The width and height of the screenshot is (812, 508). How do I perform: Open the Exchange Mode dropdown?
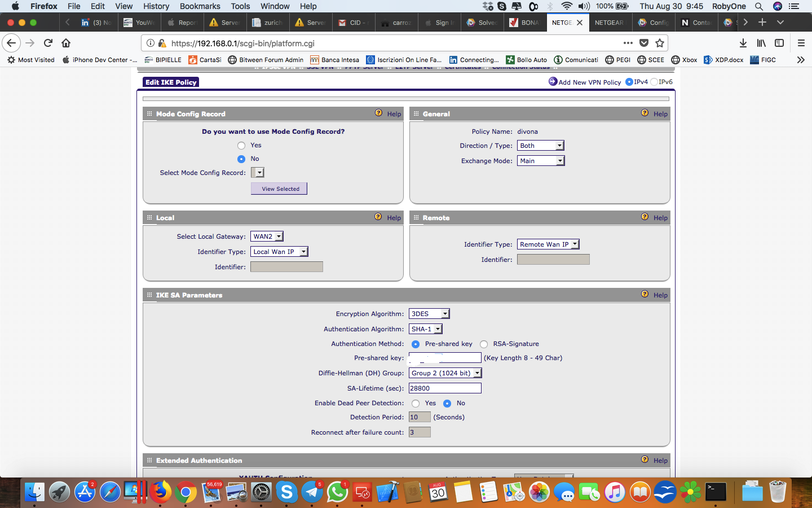(541, 161)
